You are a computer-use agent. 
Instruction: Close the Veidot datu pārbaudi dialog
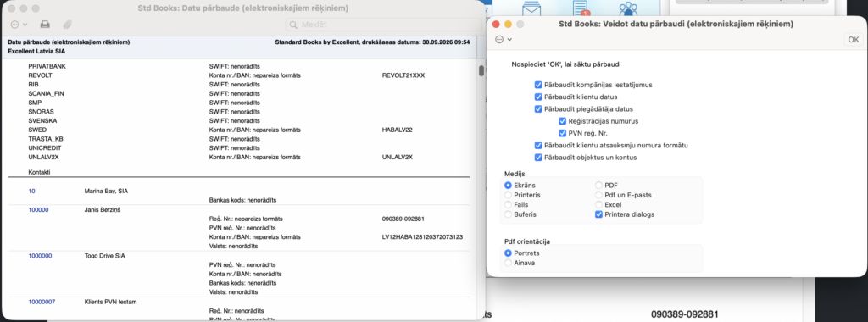point(496,25)
